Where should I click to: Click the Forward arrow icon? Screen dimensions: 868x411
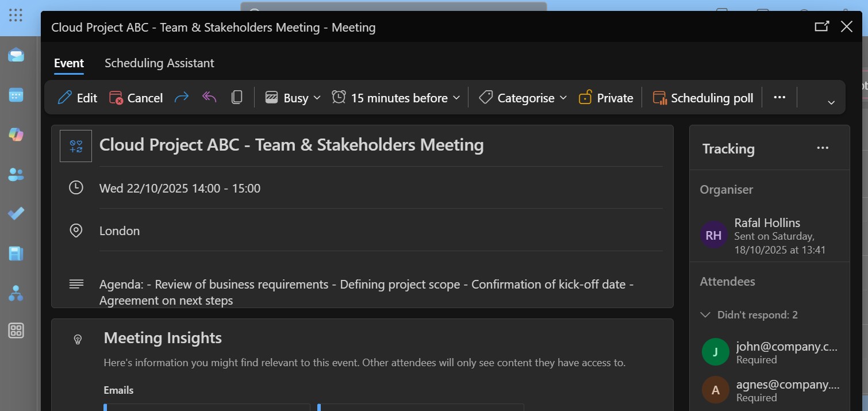click(x=182, y=98)
